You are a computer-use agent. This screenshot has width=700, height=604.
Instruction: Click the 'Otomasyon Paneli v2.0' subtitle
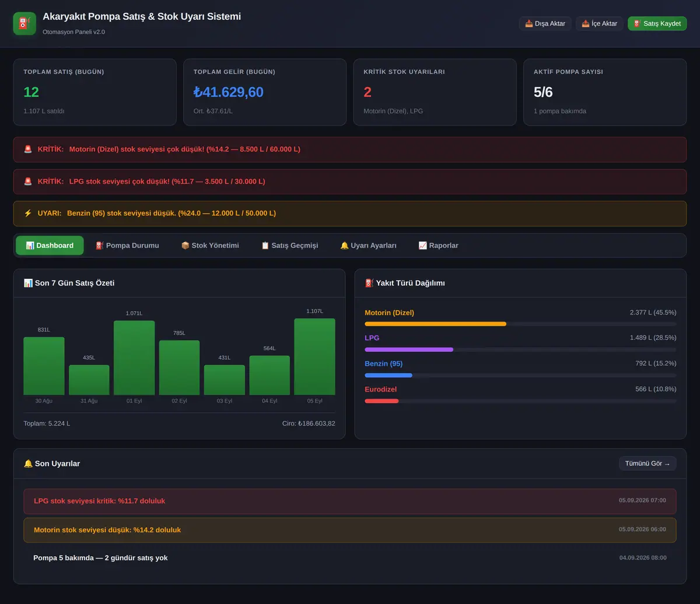point(73,32)
